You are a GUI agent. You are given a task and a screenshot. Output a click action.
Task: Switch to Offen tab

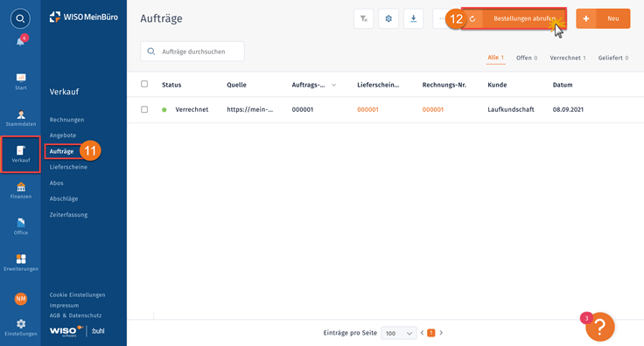[x=527, y=58]
